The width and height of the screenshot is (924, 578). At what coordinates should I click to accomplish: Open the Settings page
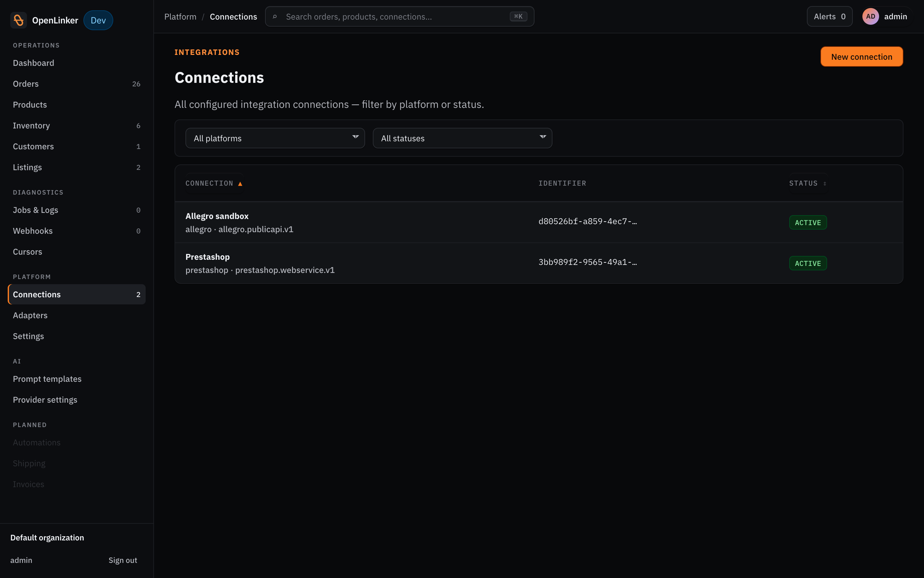pos(76,336)
